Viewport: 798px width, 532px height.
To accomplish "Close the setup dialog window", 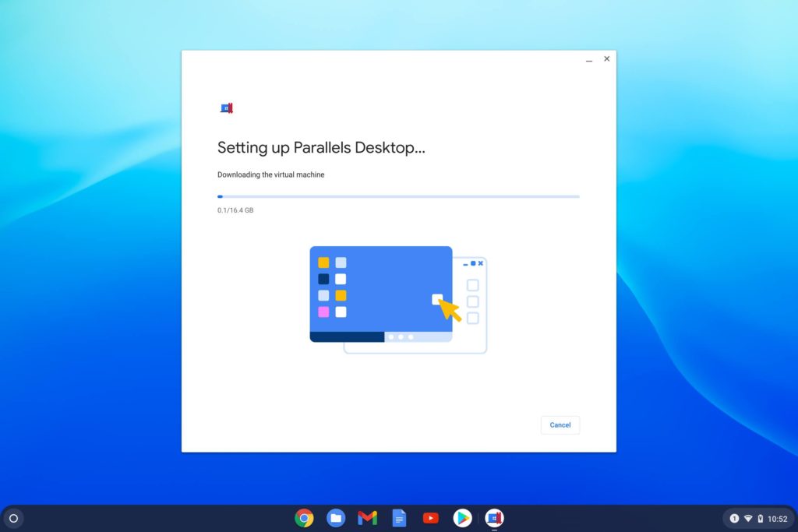I will click(x=606, y=59).
